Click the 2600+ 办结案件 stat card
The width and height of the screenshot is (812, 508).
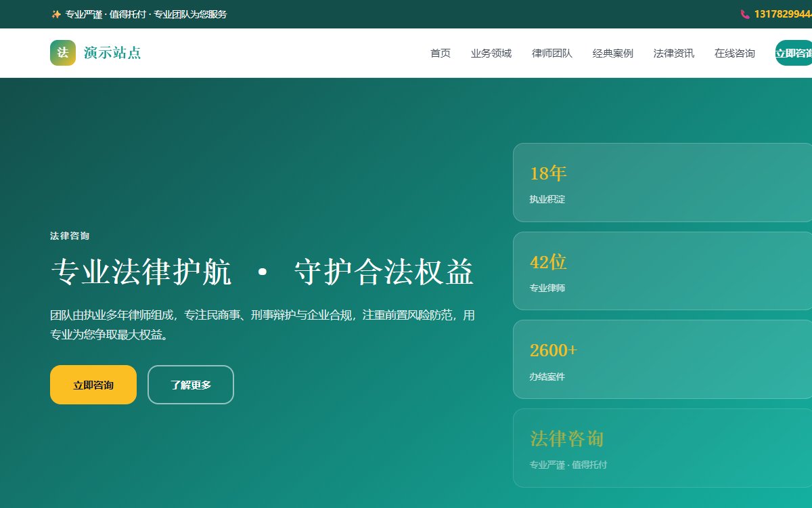(x=662, y=359)
